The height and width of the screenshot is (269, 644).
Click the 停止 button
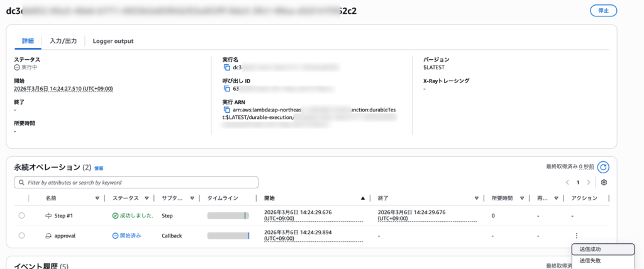(603, 10)
